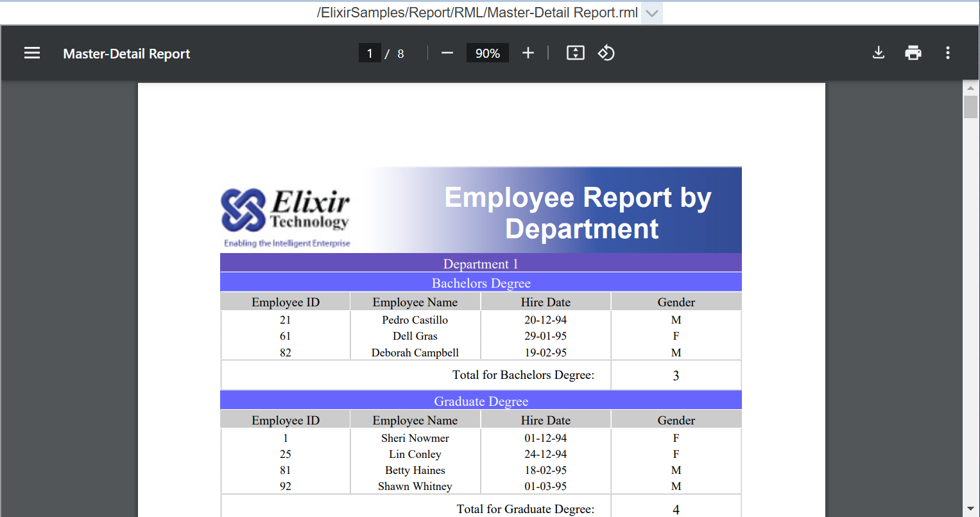
Task: Click the Elixir Technology logo
Action: (x=286, y=216)
